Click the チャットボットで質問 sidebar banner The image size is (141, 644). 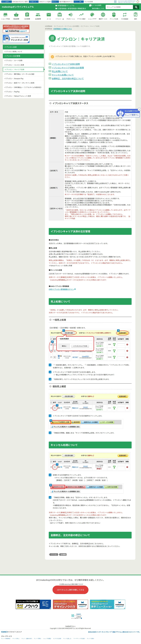(16, 39)
